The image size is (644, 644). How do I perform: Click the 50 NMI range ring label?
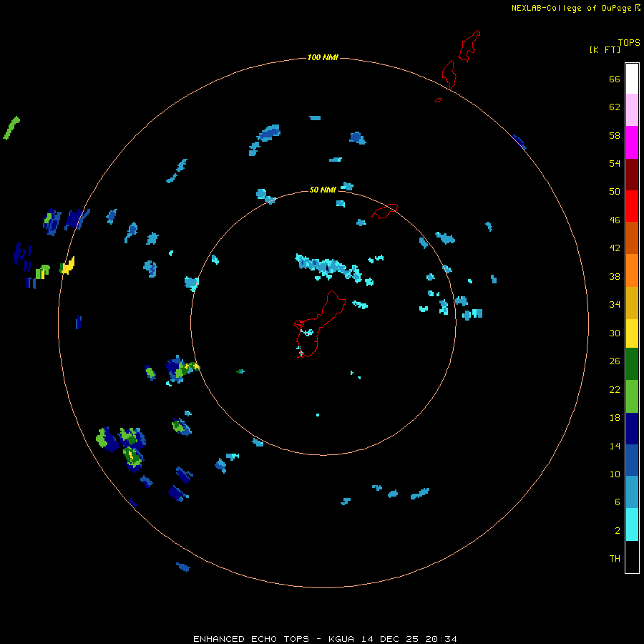coord(323,190)
